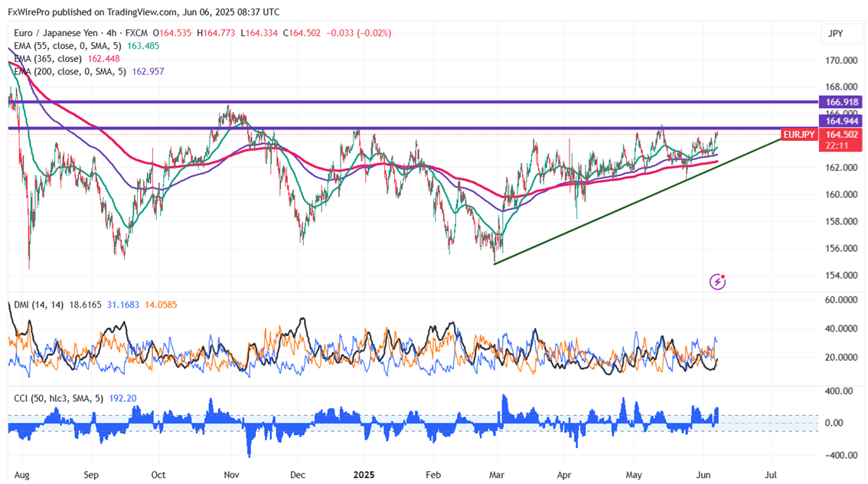Click the 158.000 price axis label
This screenshot has width=868, height=484.
841,221
